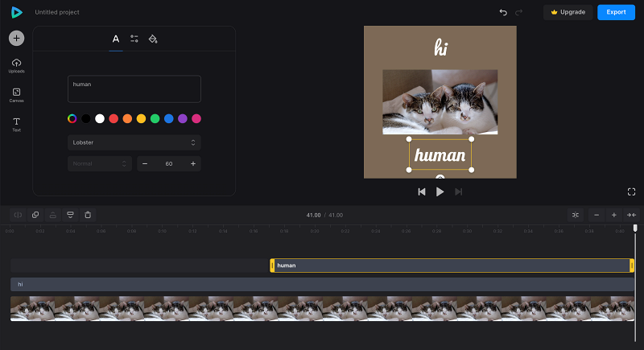644x350 pixels.
Task: Click the Clipchamp-style app logo
Action: point(16,12)
